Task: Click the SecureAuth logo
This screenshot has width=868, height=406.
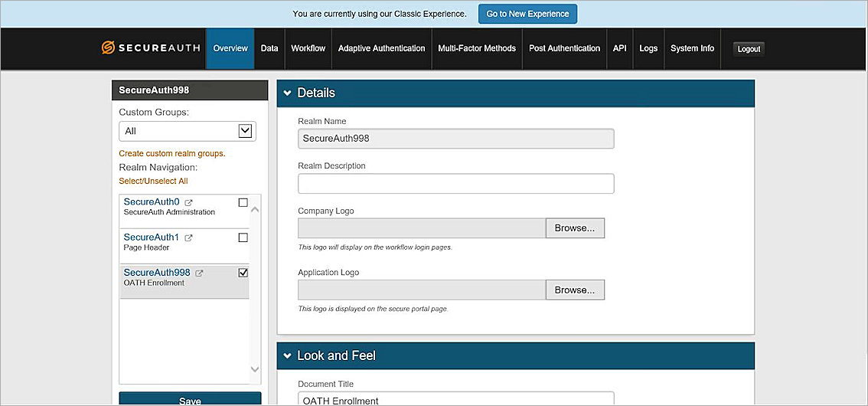Action: [151, 48]
